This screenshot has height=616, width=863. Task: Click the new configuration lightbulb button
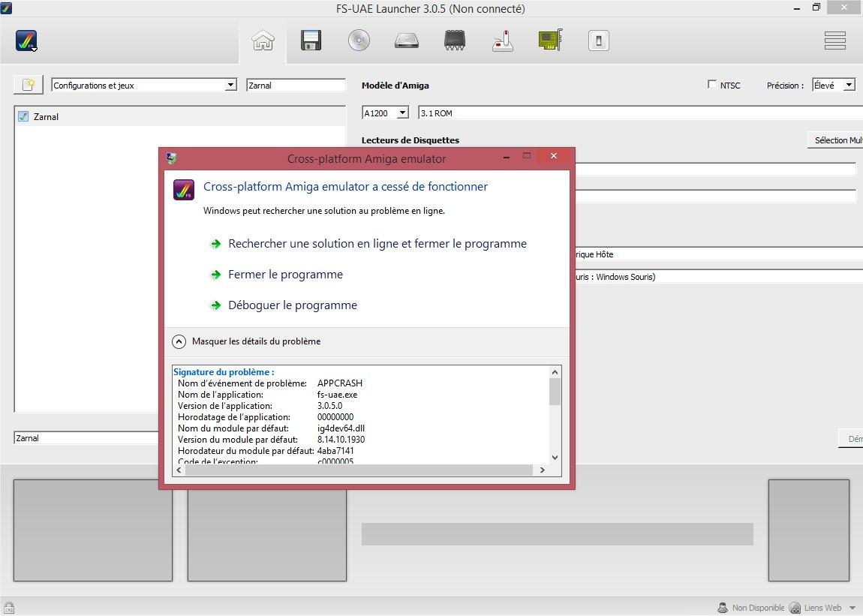coord(28,85)
